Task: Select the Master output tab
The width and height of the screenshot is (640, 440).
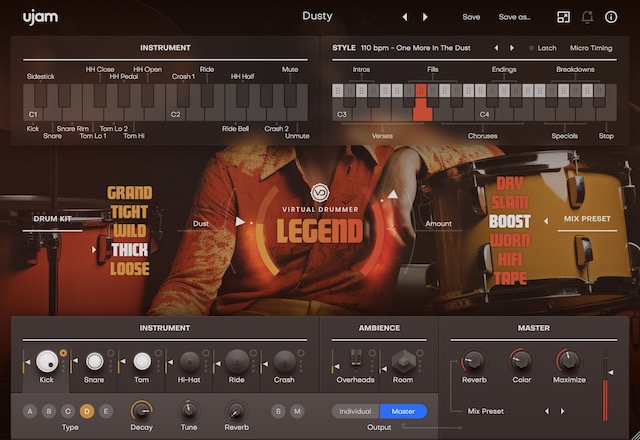Action: (403, 411)
